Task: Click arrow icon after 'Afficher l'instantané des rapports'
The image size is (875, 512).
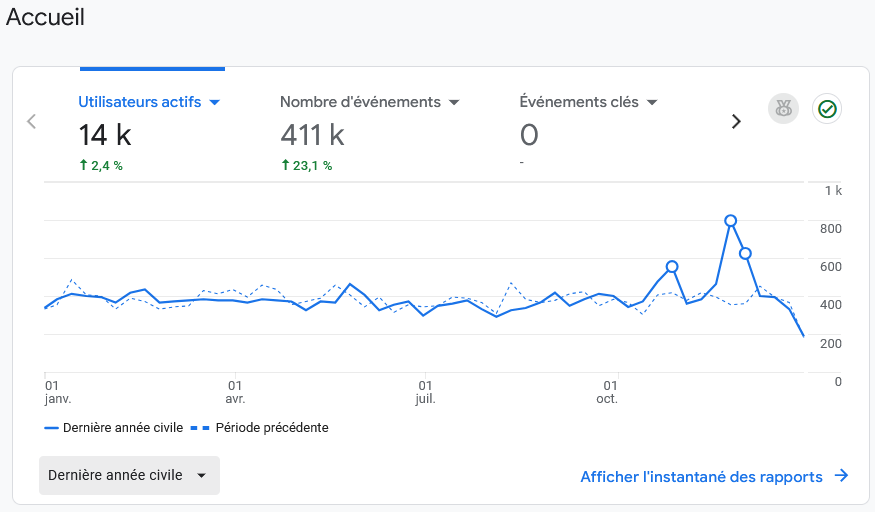Action: 841,476
